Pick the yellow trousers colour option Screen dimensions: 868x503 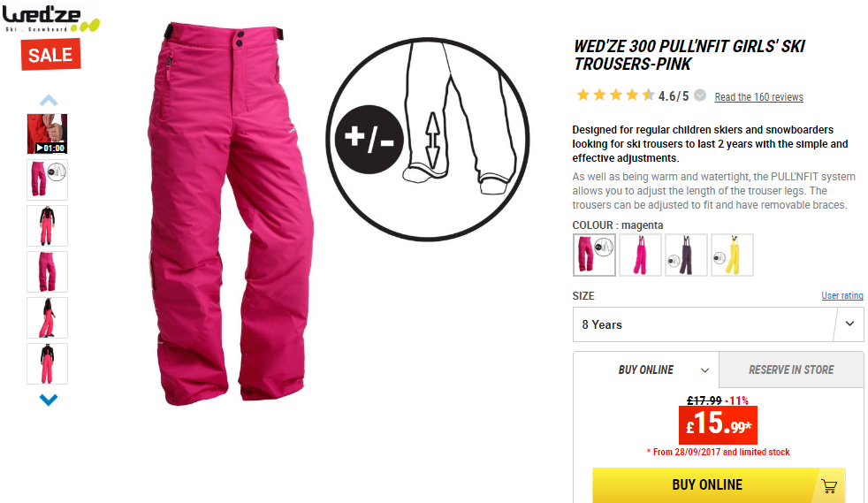tap(732, 255)
